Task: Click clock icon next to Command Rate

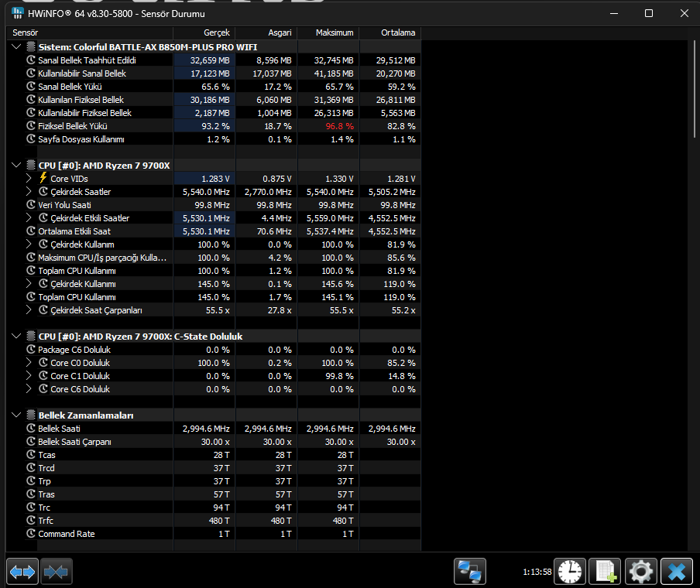Action: [x=31, y=533]
